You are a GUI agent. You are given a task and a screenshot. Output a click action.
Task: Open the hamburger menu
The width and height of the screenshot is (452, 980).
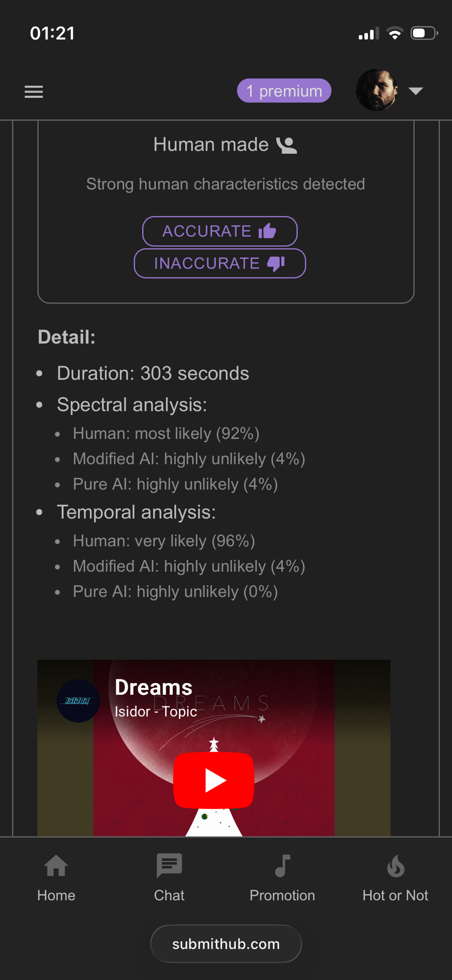[x=34, y=92]
